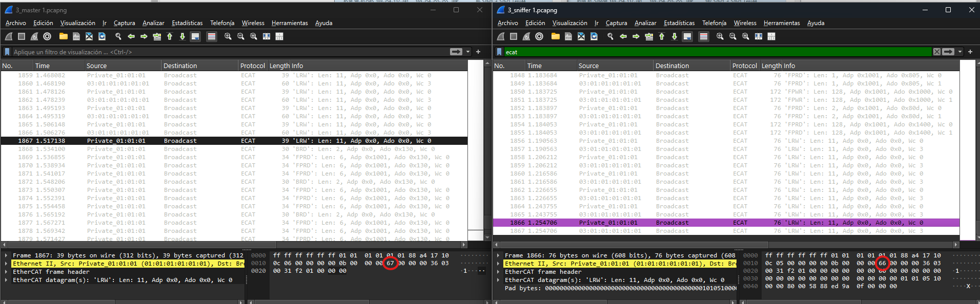Clear the ecat display filter
980x304 pixels.
pos(936,52)
